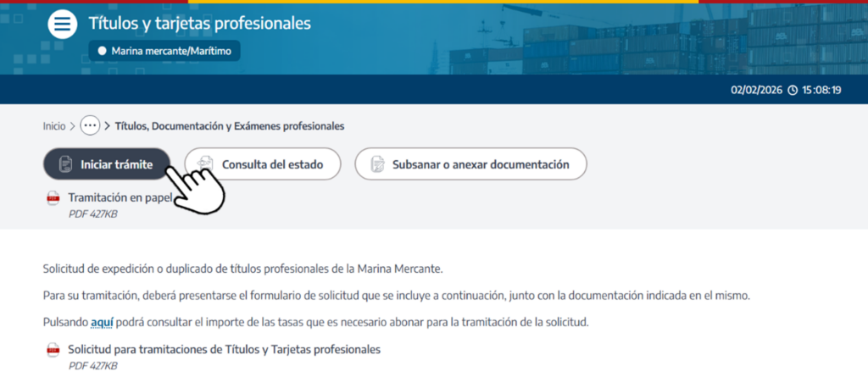Open Títulos, Documentación y Exámenes profesionales breadcrumb
The height and width of the screenshot is (377, 868).
click(229, 126)
